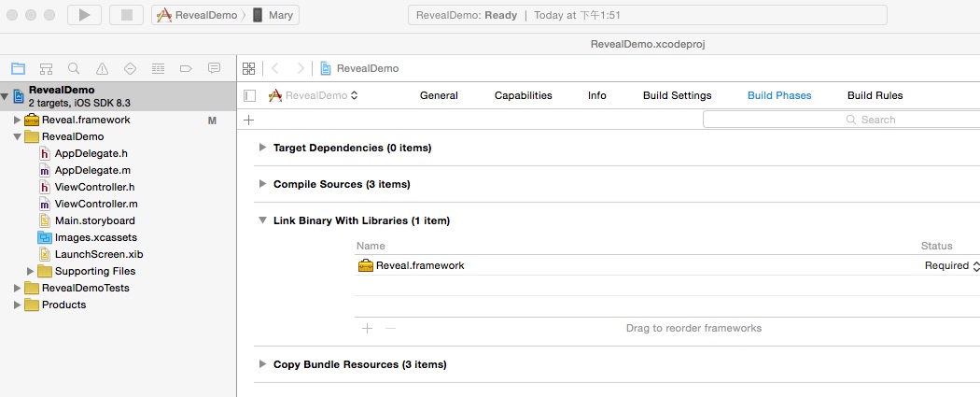Collapse Link Binary With Libraries phase
The image size is (980, 397).
coord(262,220)
